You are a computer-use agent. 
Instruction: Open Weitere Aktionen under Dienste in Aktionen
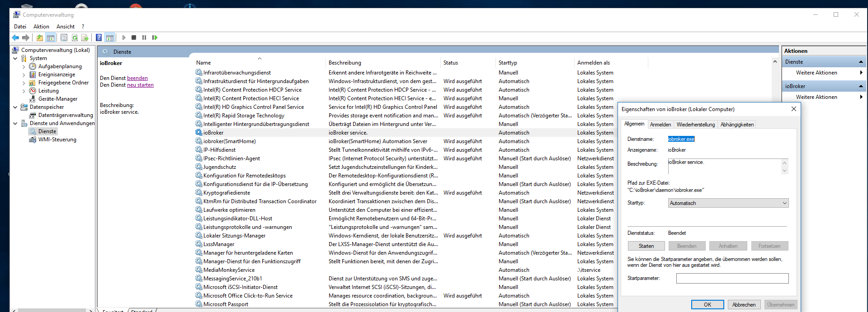[x=816, y=73]
